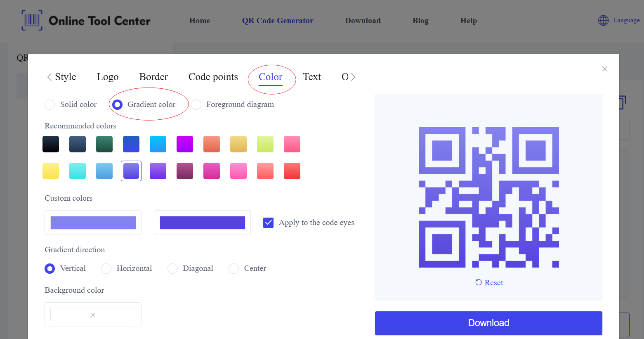Click the Online Tool Center barcode logo

pos(32,20)
